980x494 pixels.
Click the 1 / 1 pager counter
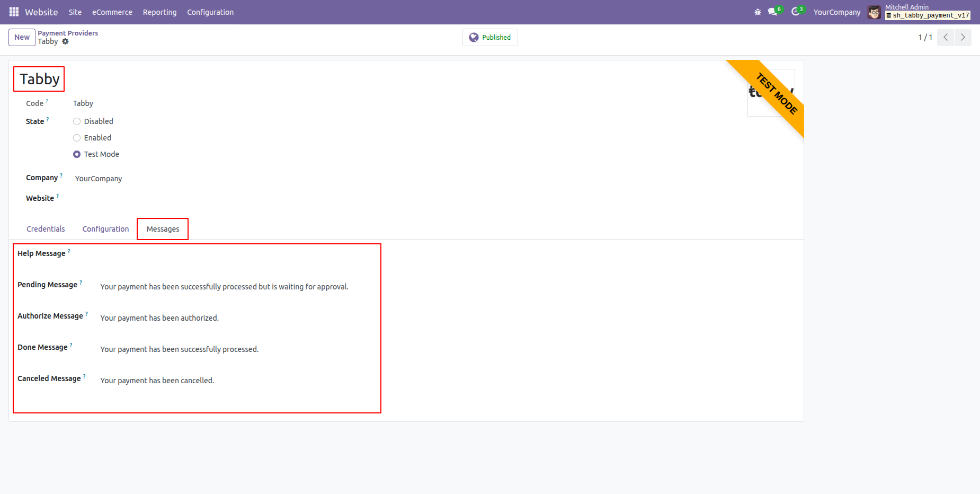coord(925,37)
